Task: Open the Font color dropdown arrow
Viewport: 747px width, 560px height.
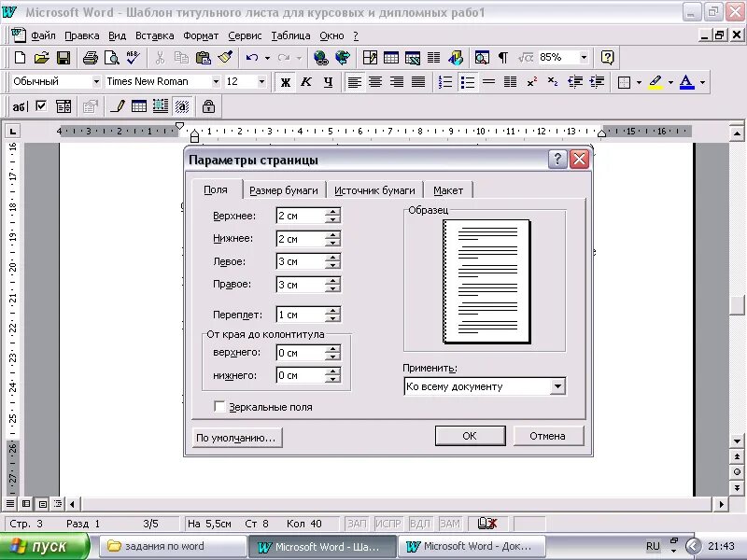Action: 703,82
